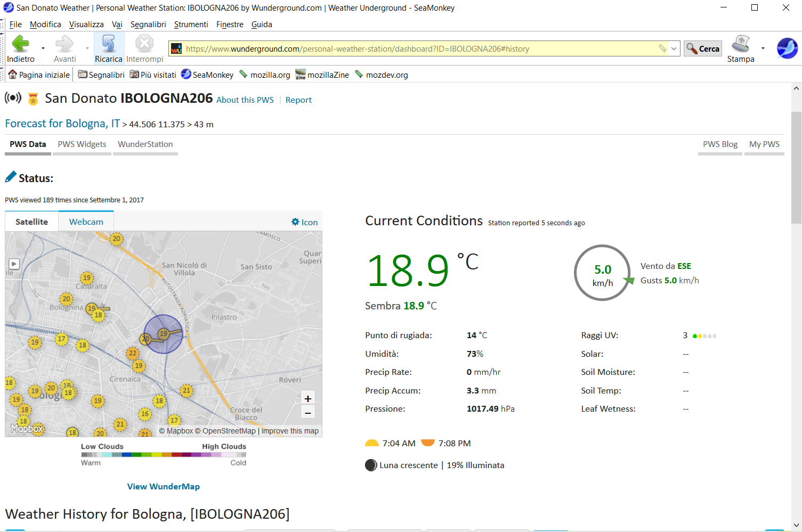The width and height of the screenshot is (802, 532).
Task: Open Forecast for Bologna, IT link
Action: point(62,124)
